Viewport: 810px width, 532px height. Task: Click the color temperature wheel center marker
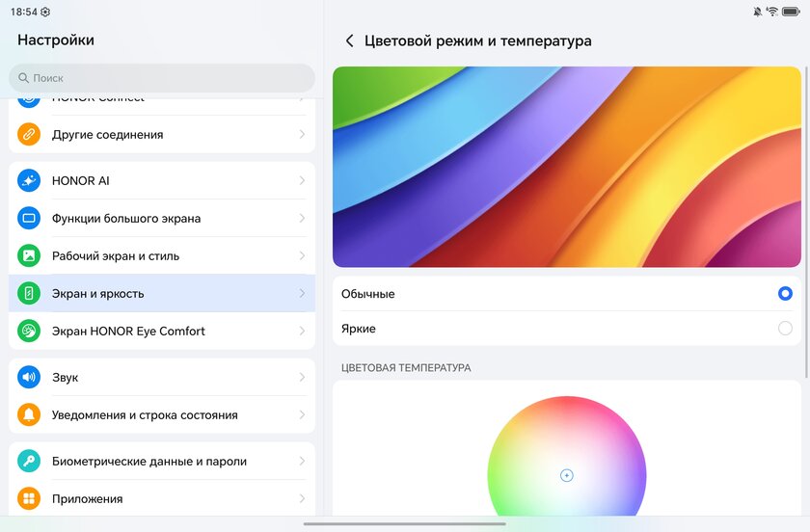click(x=567, y=475)
